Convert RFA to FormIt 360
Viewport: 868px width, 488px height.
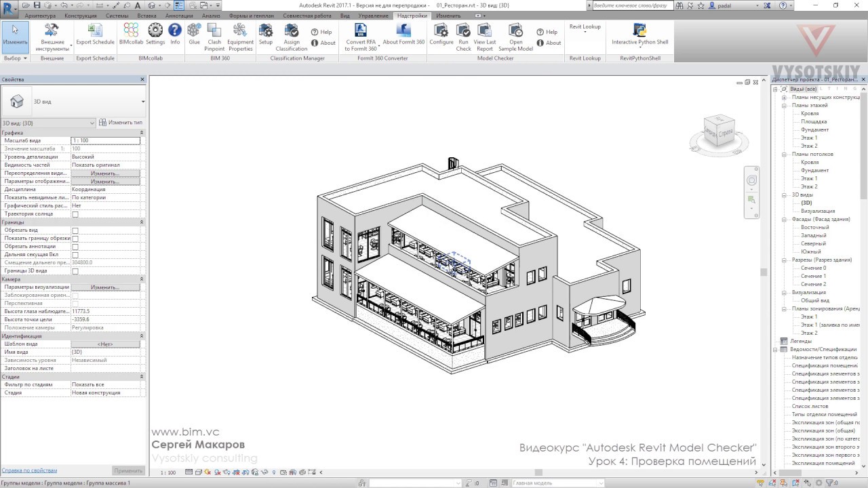tap(361, 37)
